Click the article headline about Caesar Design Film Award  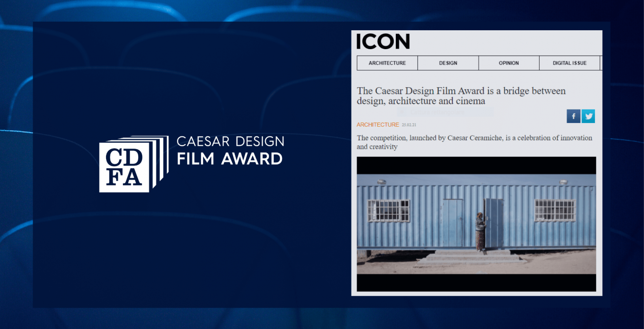pos(461,96)
